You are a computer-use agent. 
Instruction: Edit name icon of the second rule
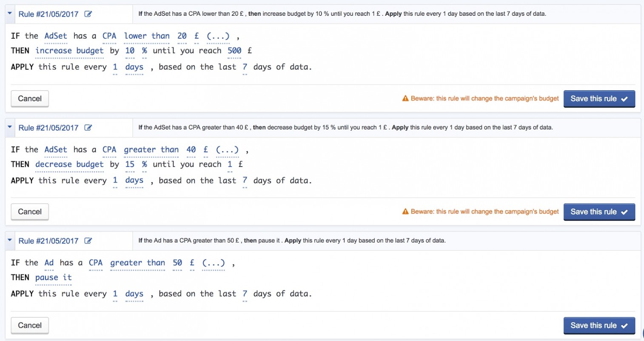(88, 128)
